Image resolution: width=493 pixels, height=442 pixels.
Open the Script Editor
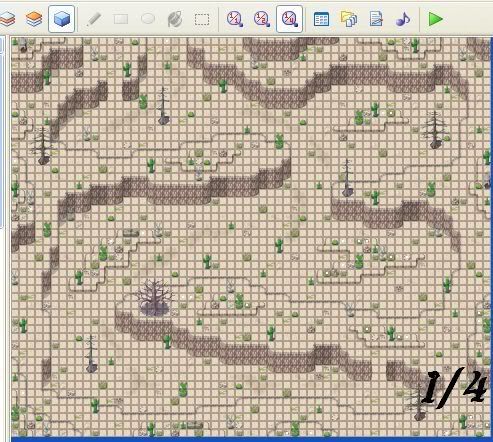point(376,19)
